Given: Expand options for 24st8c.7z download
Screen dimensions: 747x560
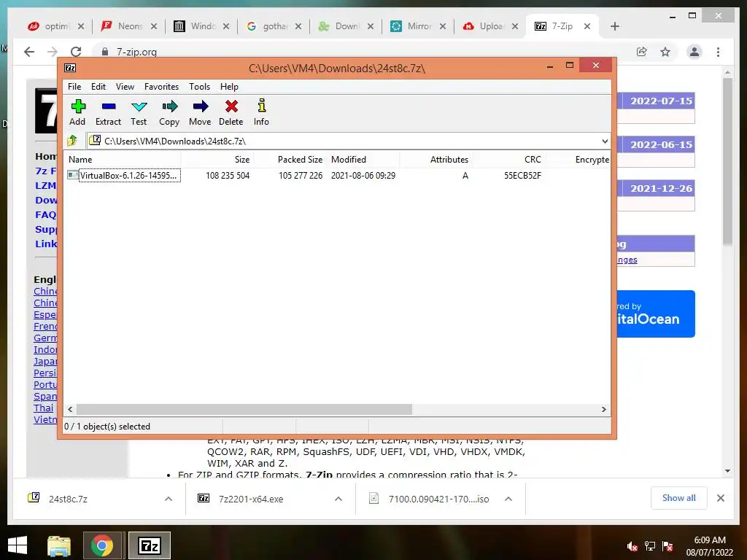Looking at the screenshot, I should [169, 499].
